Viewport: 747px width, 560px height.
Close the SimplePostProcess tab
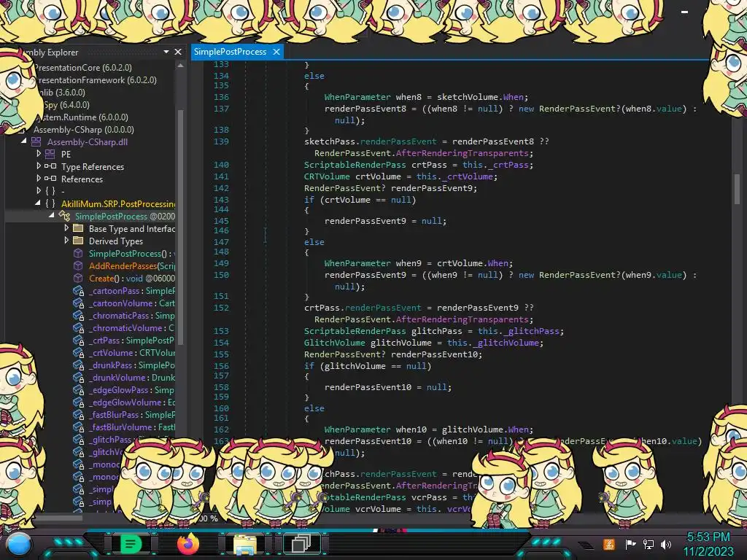[x=276, y=52]
